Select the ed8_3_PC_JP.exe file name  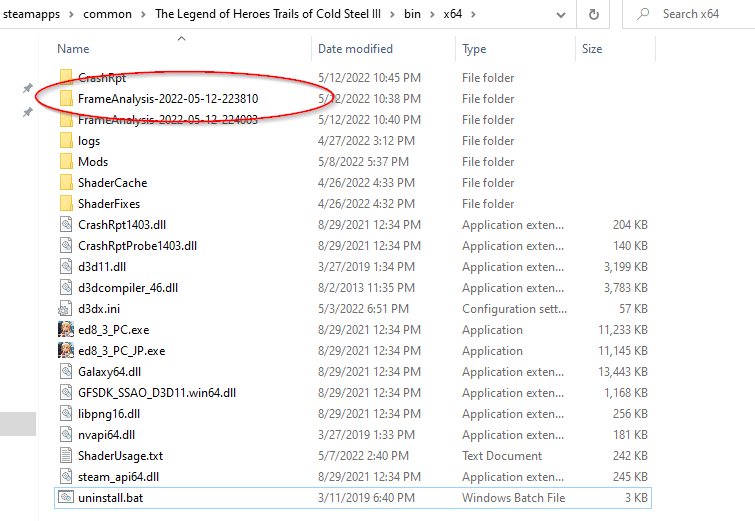point(121,351)
